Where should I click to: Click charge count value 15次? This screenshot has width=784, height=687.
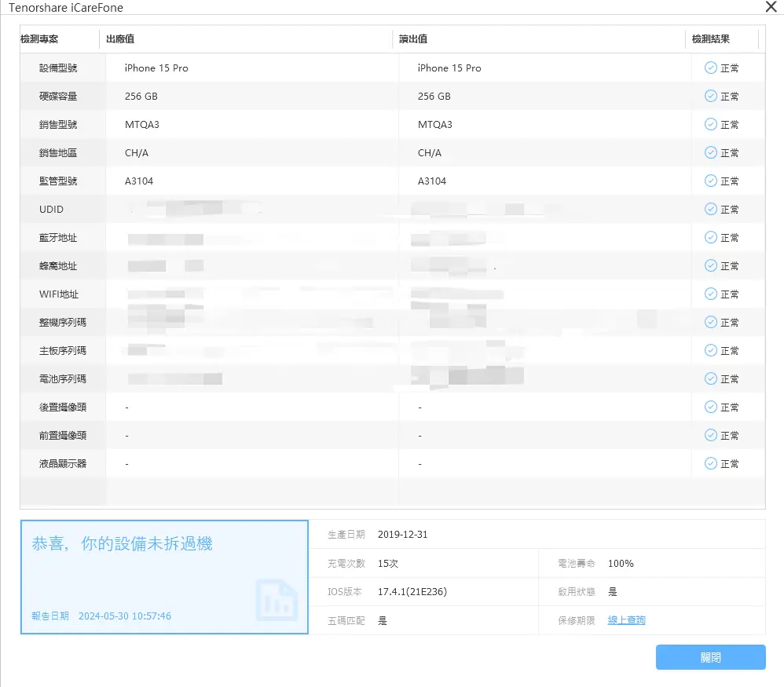click(x=387, y=563)
